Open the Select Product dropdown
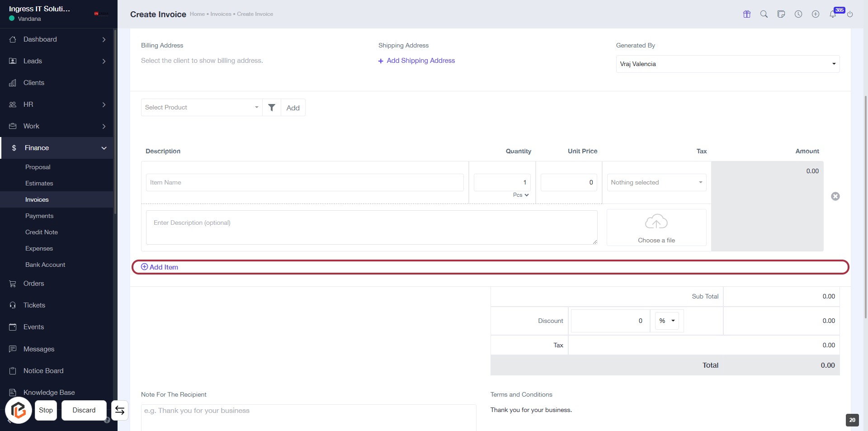The height and width of the screenshot is (431, 868). (202, 108)
